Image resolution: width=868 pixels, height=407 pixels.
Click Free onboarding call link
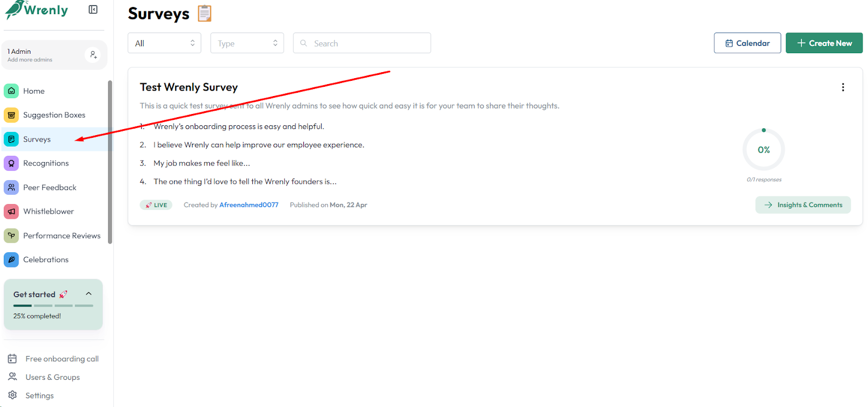tap(62, 359)
